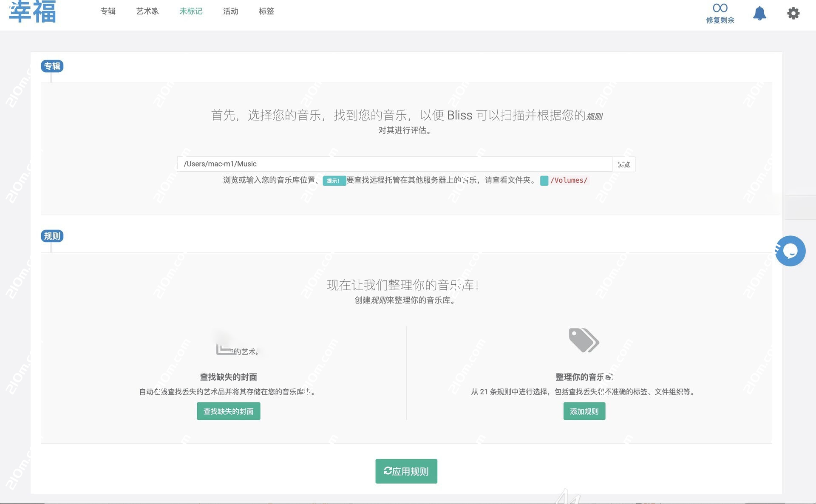Click the music path input field
The width and height of the screenshot is (816, 504).
(394, 164)
